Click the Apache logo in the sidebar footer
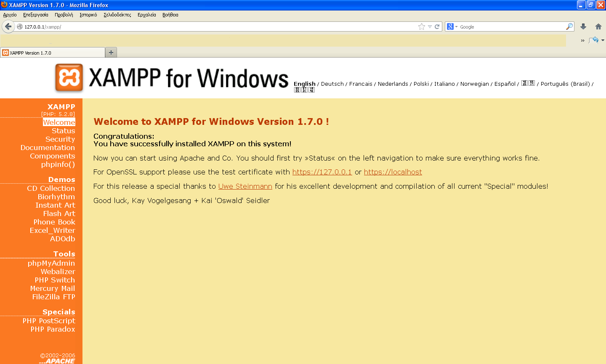Viewport: 606px width, 364px height. pos(57,361)
